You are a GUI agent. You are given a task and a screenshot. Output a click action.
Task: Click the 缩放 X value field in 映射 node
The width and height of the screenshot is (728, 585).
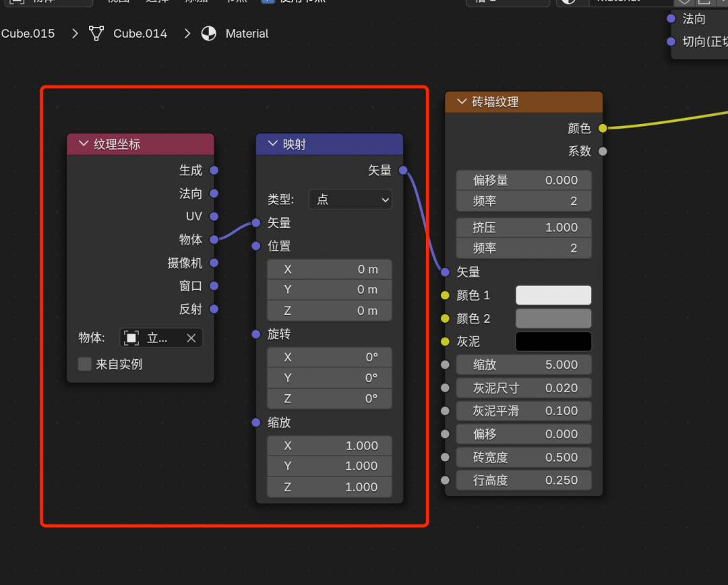tap(330, 445)
